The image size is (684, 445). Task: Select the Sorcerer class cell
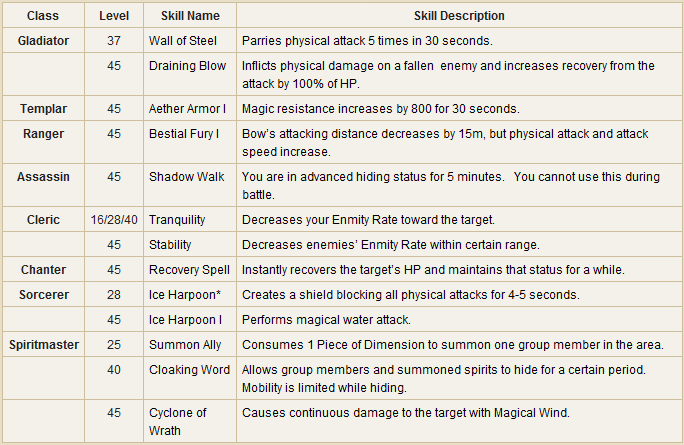coord(43,295)
